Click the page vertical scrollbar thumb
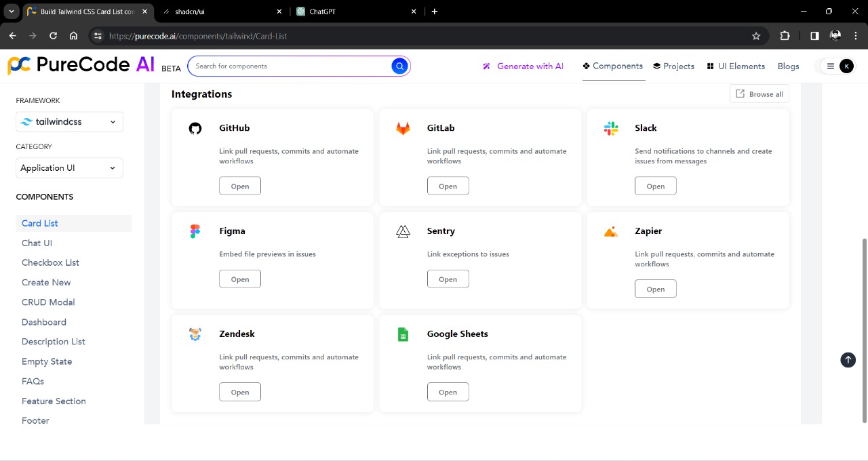868x461 pixels. pos(864,330)
